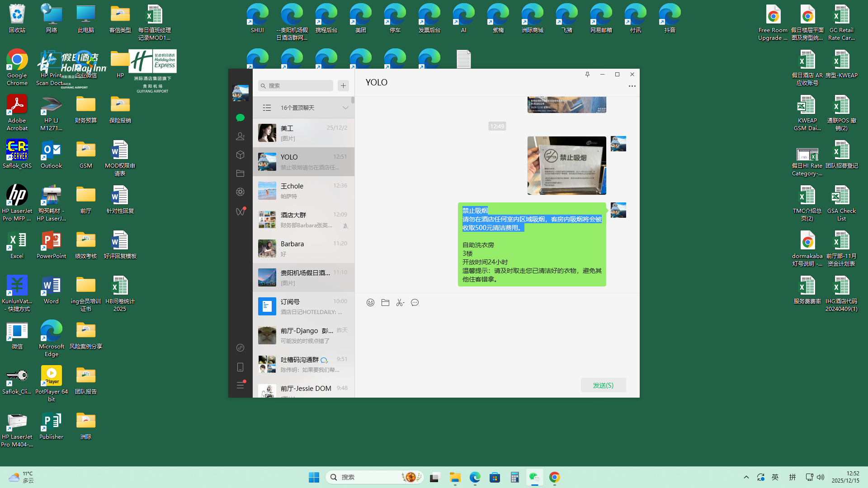Open Favorites cube icon in sidebar
The width and height of the screenshot is (868, 488).
point(240,155)
